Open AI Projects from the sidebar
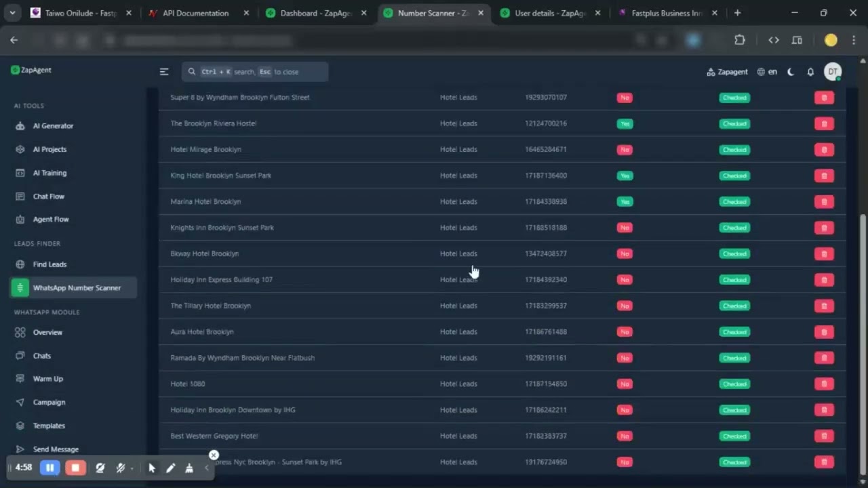Screen dimensions: 868x488 [50, 149]
